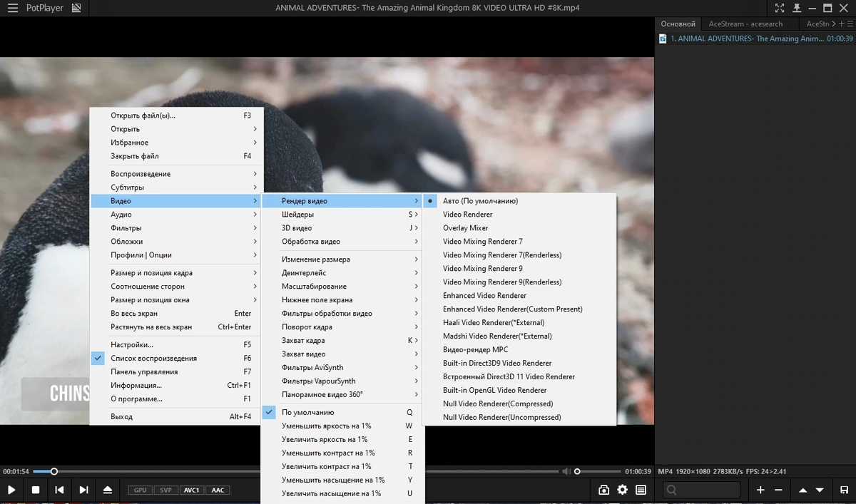Stop video playback
The height and width of the screenshot is (504, 856).
coord(36,490)
